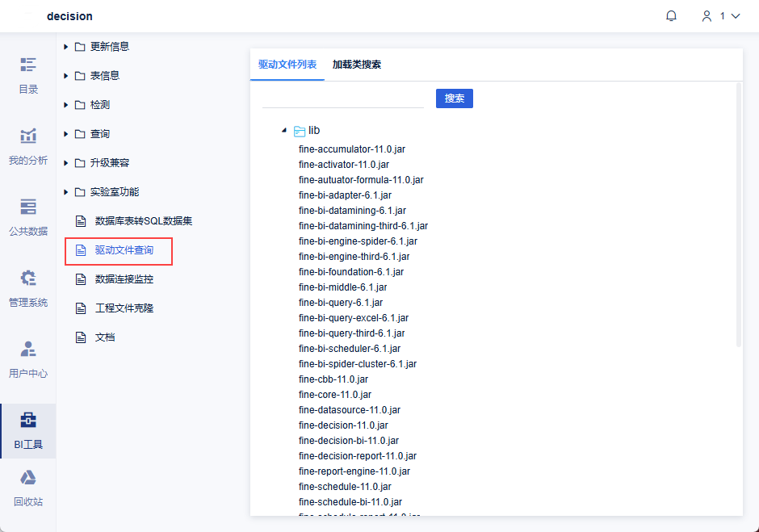Select fine-cbb-11.0.jar

[x=333, y=379]
